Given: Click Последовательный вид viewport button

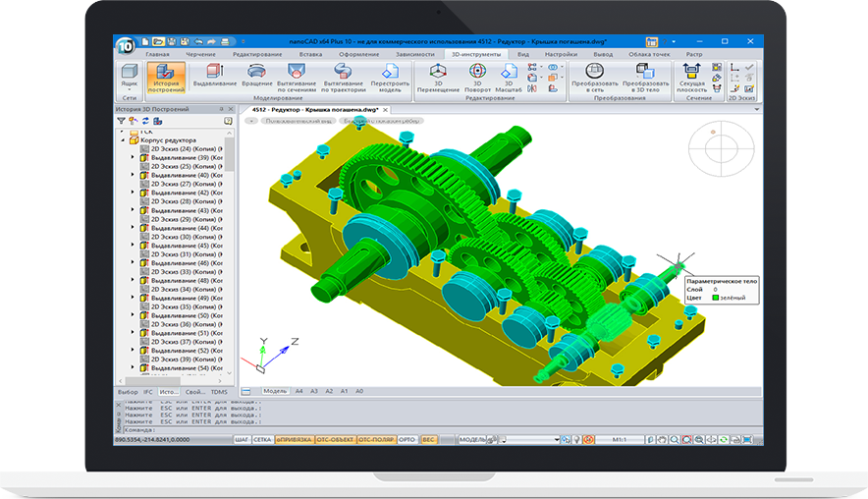Looking at the screenshot, I should point(298,121).
